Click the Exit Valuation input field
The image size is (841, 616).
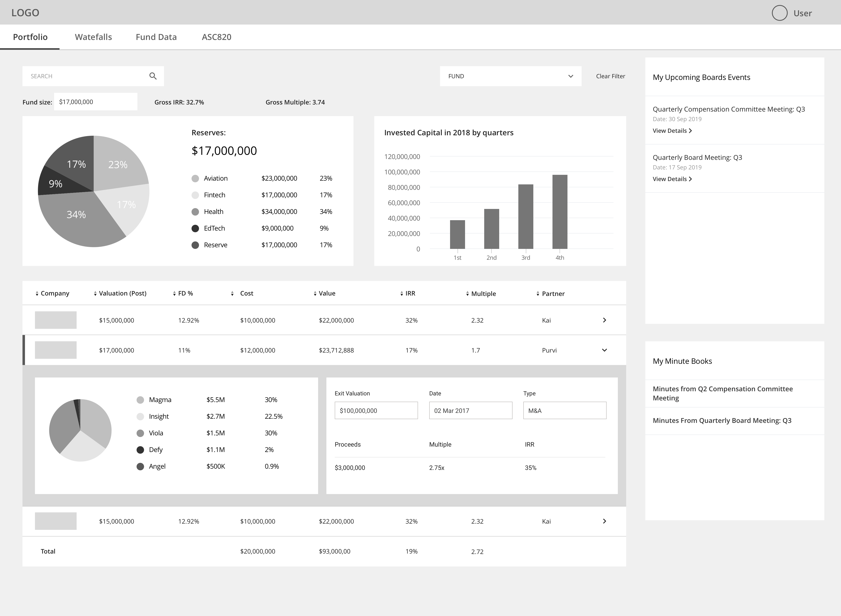coord(376,411)
